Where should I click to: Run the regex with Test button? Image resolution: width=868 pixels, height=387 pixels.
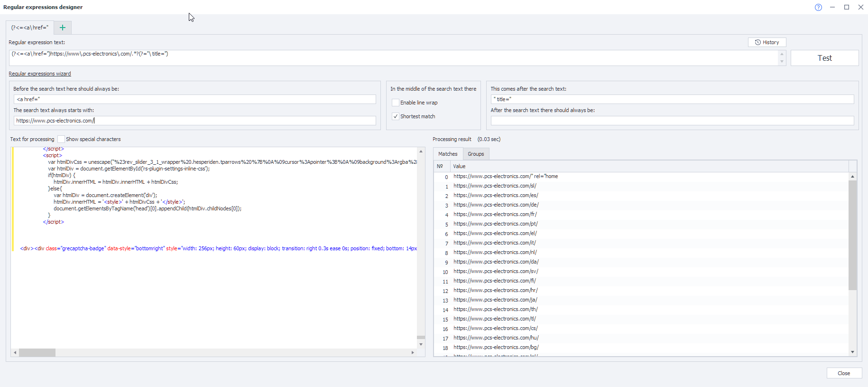pos(824,58)
